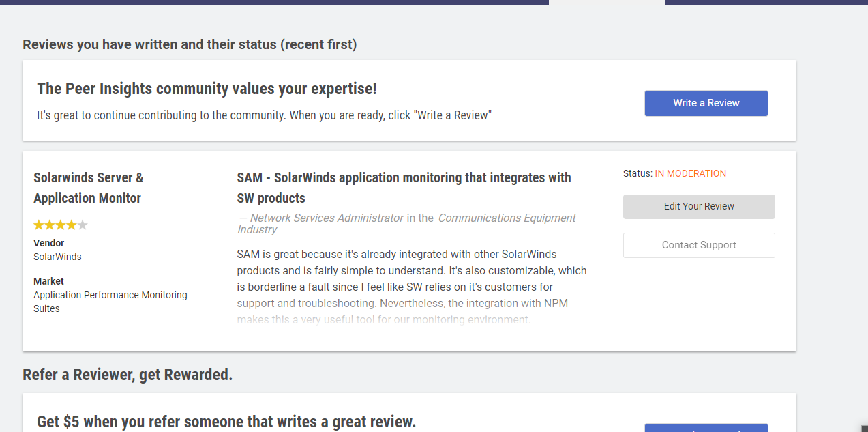Click the Communications Equipment Industry text
868x432 pixels.
coord(507,218)
